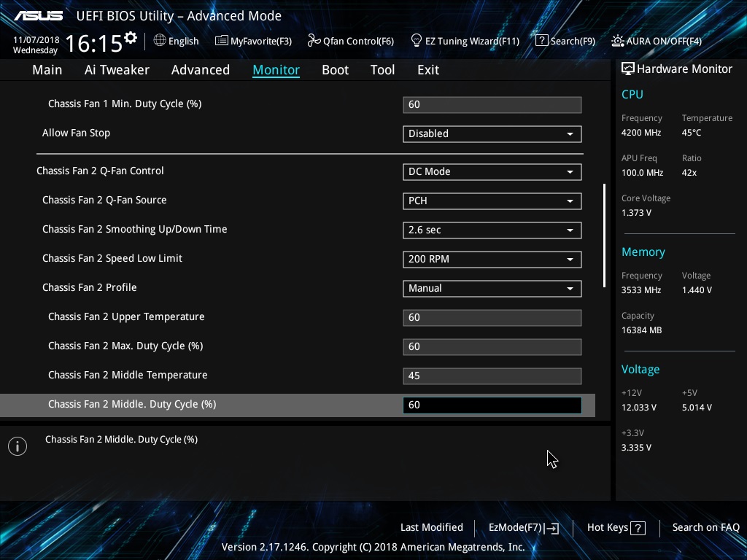Switch to the Advanced tab
Screen dimensions: 747x560
[x=201, y=70]
